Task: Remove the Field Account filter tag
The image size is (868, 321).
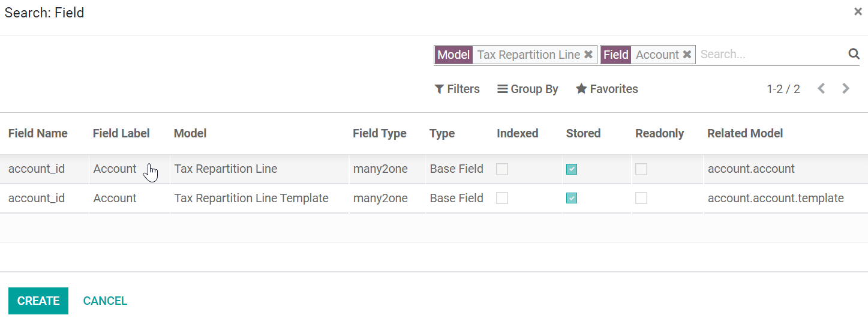Action: coord(687,55)
